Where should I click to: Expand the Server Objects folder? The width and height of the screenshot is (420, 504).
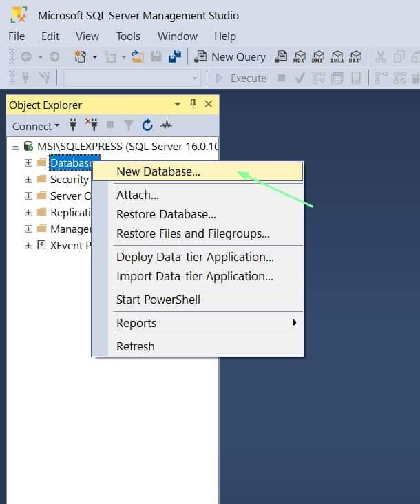tap(28, 196)
